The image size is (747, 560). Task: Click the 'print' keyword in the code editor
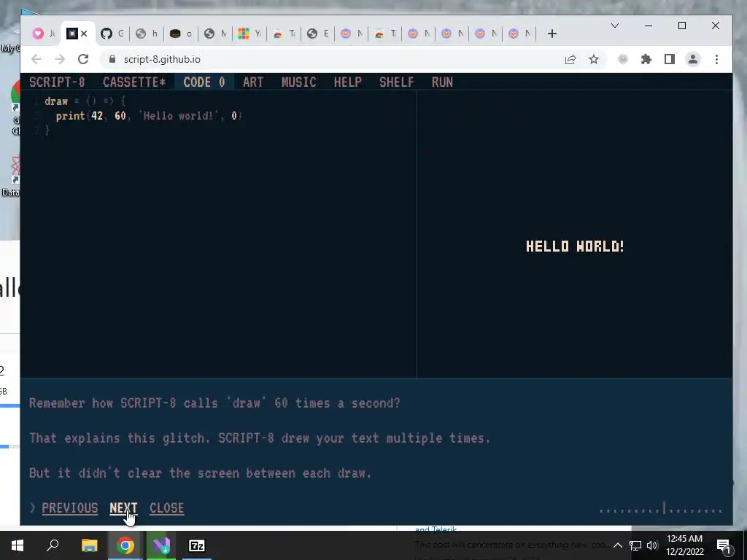point(70,116)
